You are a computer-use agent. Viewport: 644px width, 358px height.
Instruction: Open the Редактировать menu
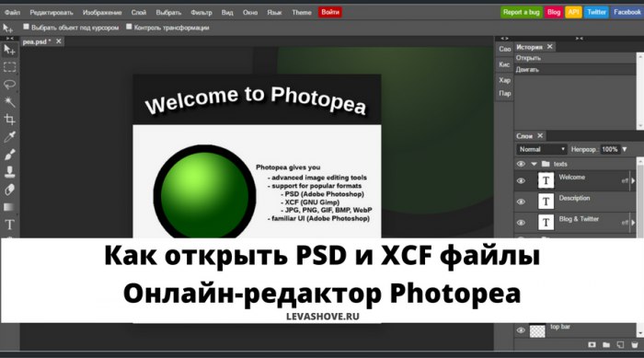[x=52, y=12]
